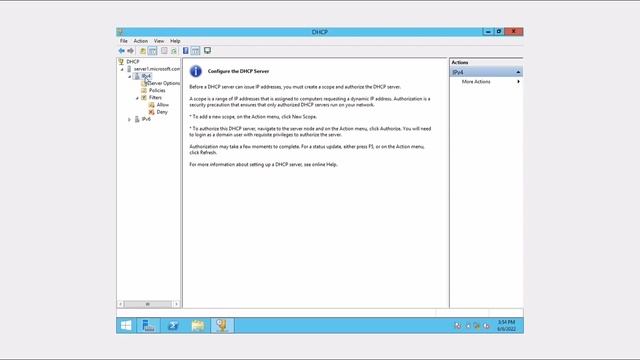Viewport: 640px width, 360px height.
Task: Click the tree pane scroll left arrow
Action: pos(120,304)
